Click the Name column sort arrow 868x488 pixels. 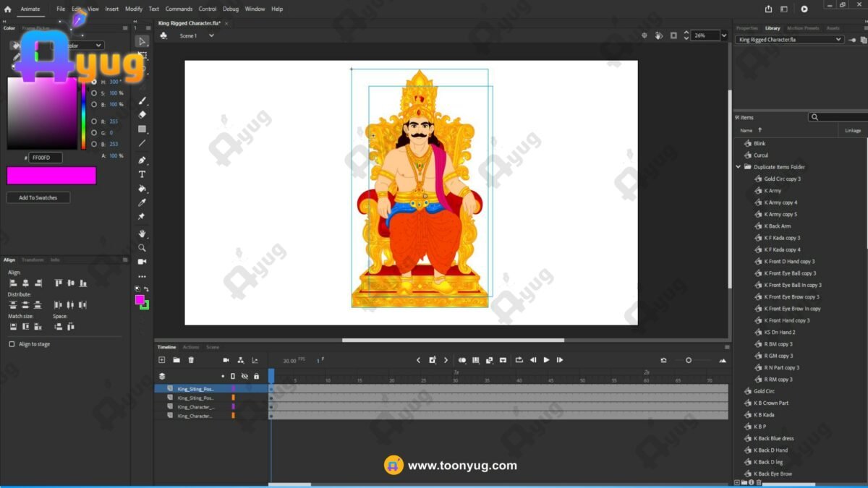760,130
